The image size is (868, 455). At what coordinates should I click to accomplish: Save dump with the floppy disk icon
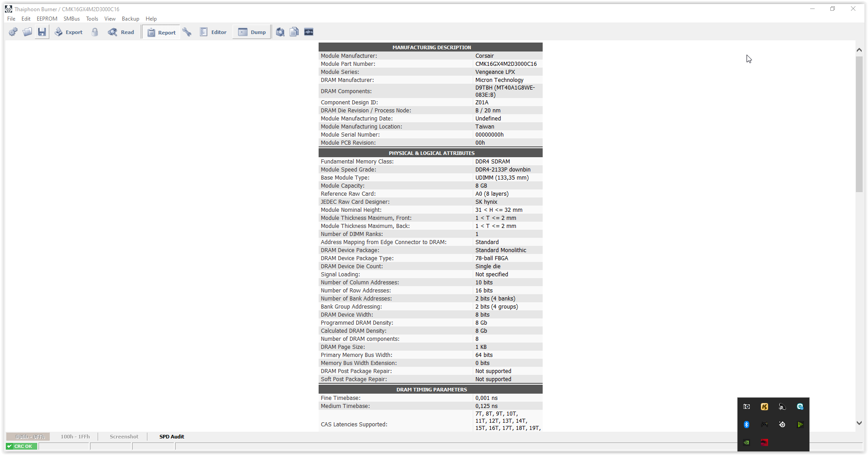pos(42,32)
